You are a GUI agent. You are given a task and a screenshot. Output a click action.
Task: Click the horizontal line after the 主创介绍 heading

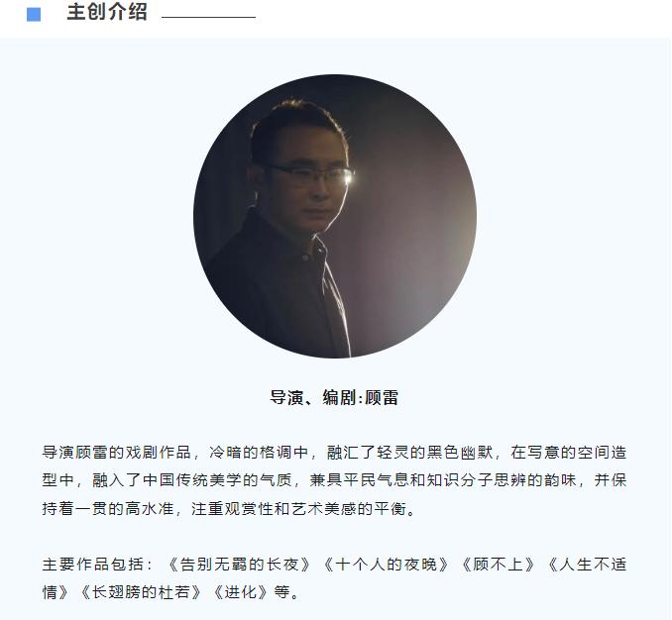pos(208,17)
